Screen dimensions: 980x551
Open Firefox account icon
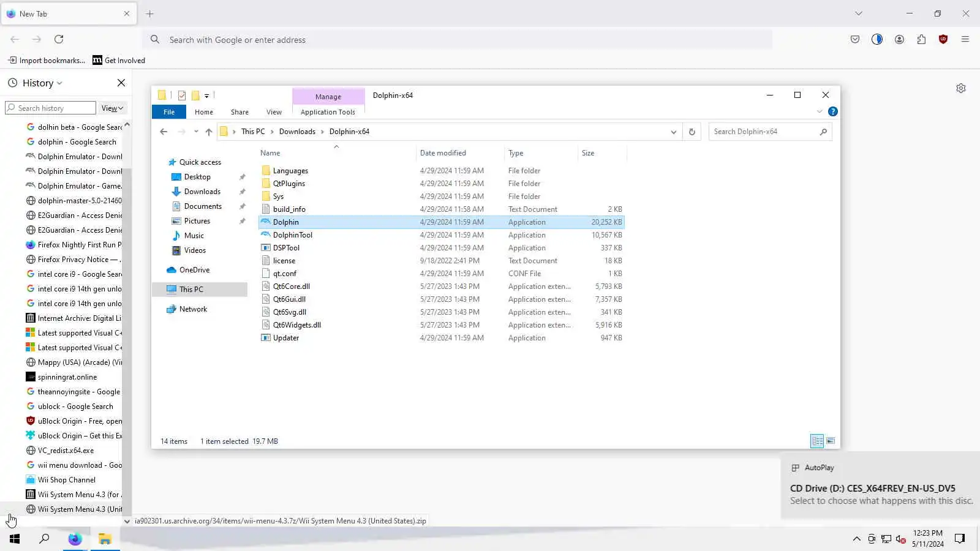tap(899, 39)
